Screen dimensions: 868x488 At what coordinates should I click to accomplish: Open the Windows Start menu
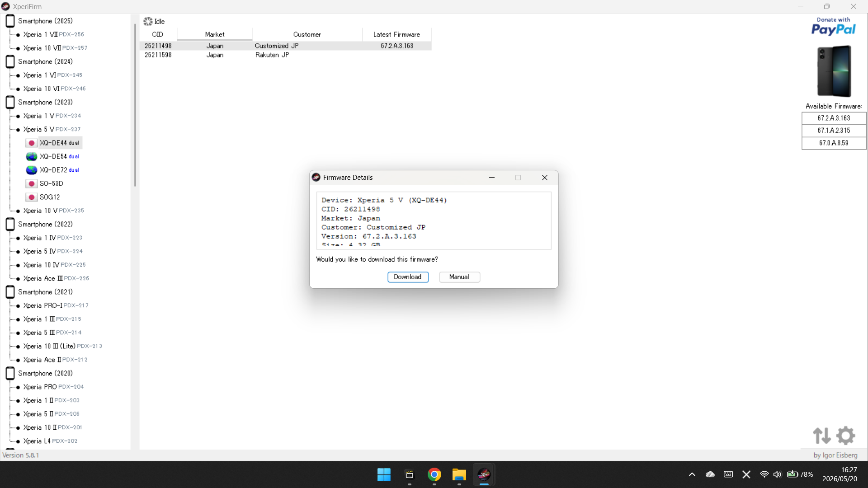point(384,474)
